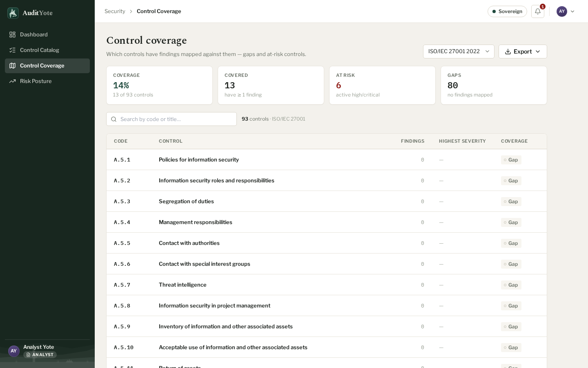Sort by the Control column header
Viewport: 588px width, 368px height.
[171, 141]
